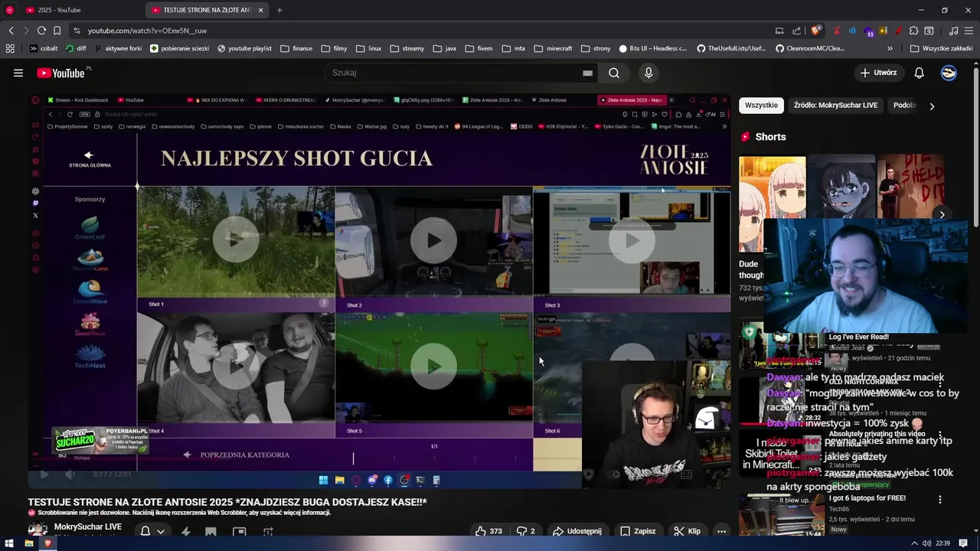Open the purple extension with badge 13
Viewport: 980px width, 551px height.
coord(868,31)
